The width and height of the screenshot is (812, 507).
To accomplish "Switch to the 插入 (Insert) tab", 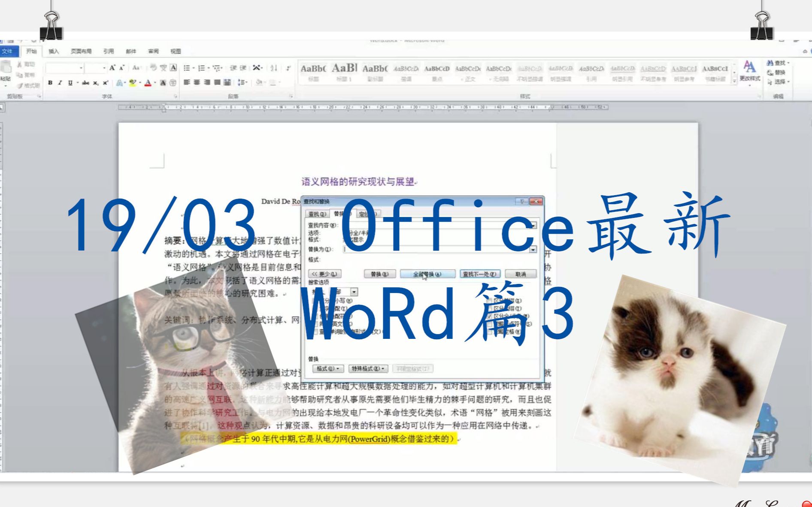I will (54, 51).
